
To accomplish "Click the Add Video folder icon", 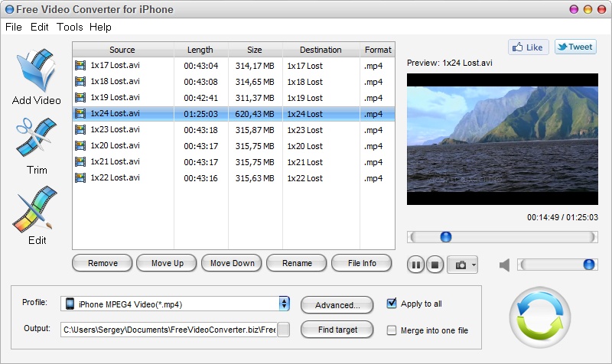I will point(36,70).
